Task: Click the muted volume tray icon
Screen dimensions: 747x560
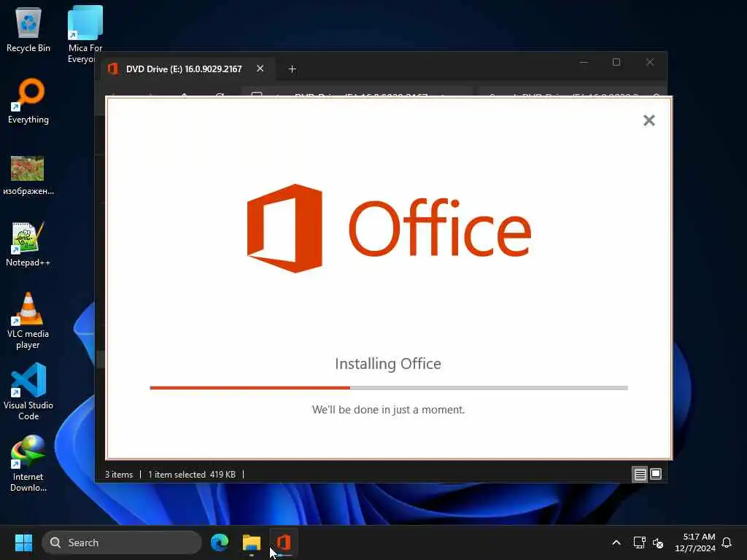Action: click(658, 542)
